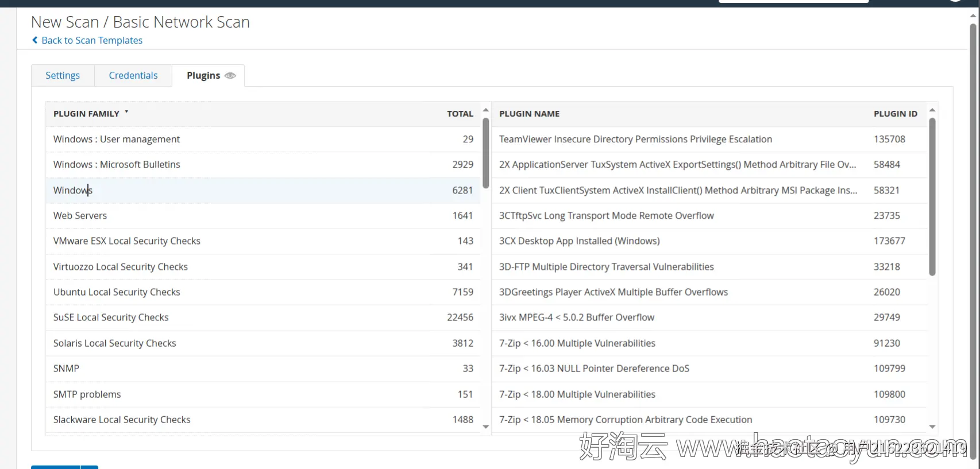Select the SNMP plugin family
Screen dimensions: 980x469
263,369
